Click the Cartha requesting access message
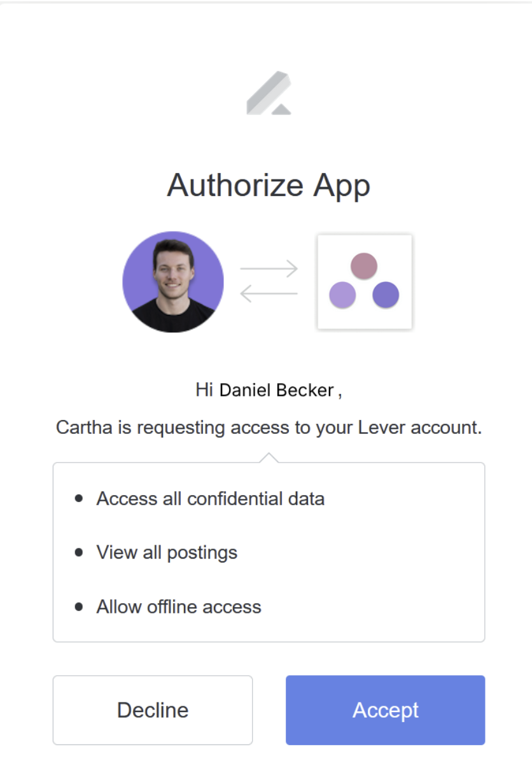The width and height of the screenshot is (532, 761). tap(269, 428)
